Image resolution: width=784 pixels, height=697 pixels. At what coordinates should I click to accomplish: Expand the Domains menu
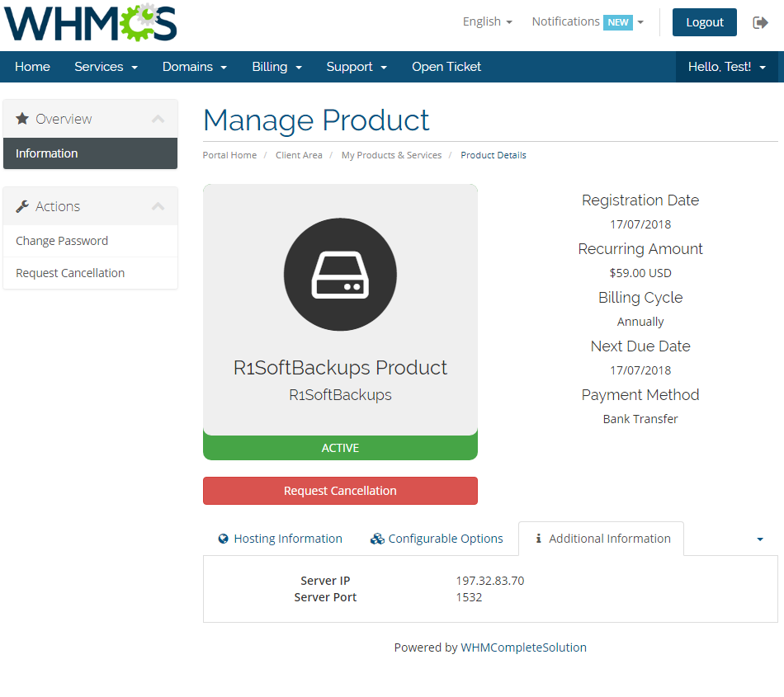pos(195,67)
